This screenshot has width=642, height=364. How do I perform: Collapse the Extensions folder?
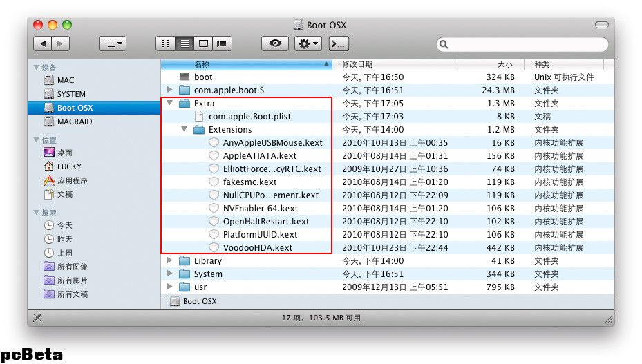[x=185, y=129]
